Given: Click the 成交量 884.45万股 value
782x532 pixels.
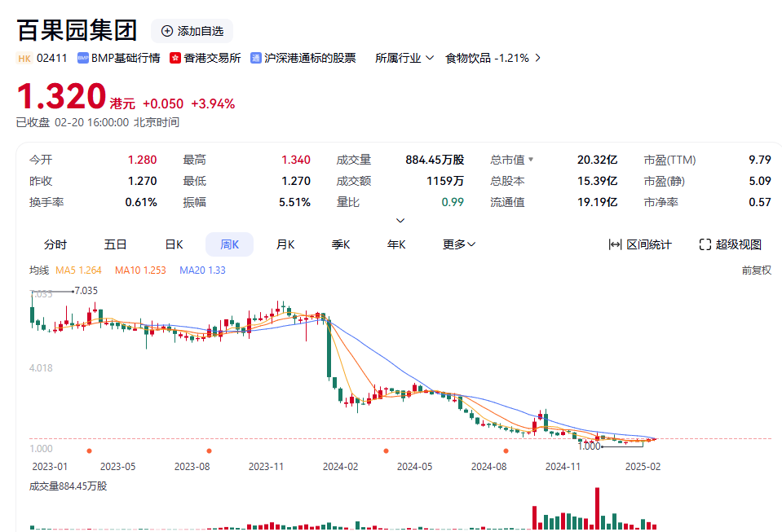Looking at the screenshot, I should 435,160.
